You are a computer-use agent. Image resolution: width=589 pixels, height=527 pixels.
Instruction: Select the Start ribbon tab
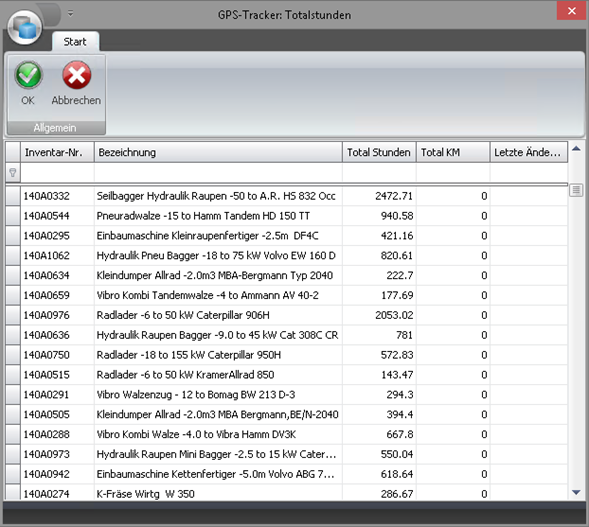(75, 41)
